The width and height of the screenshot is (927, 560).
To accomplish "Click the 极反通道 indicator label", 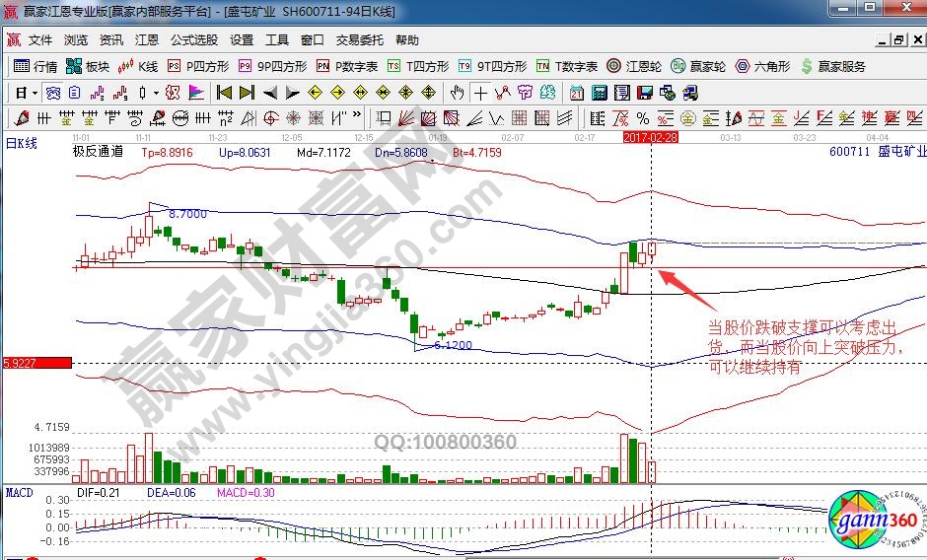I will pos(98,153).
